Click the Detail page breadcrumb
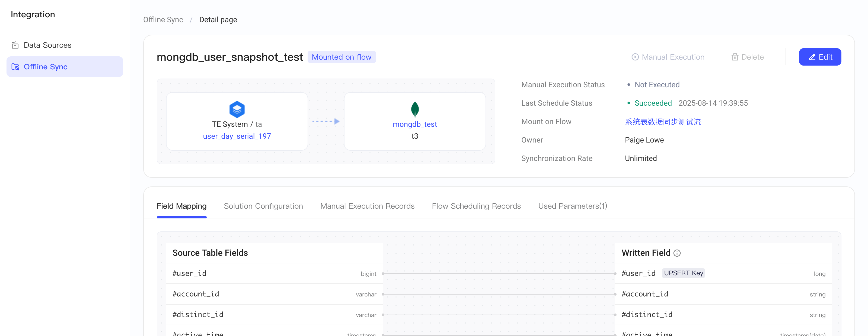Screen dimensions: 868x336 tap(218, 20)
